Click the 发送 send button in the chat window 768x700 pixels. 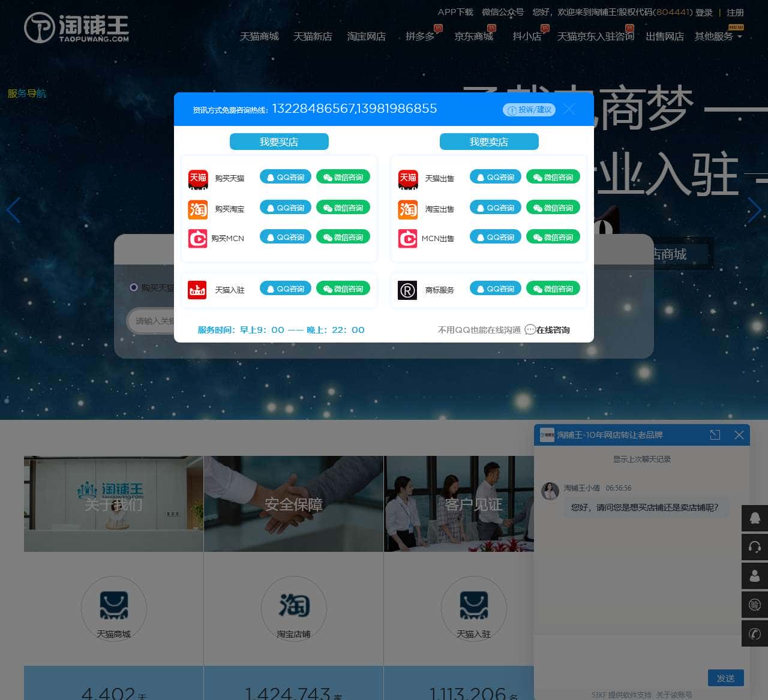pyautogui.click(x=725, y=678)
